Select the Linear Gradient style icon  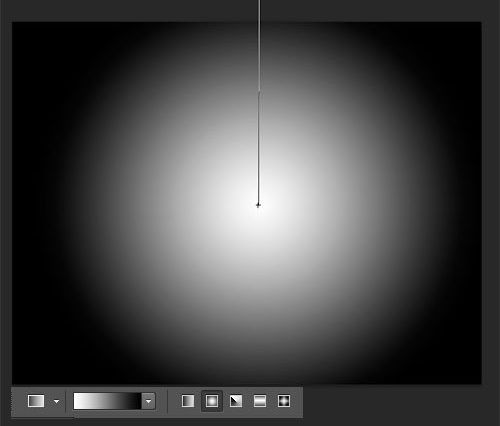point(188,401)
